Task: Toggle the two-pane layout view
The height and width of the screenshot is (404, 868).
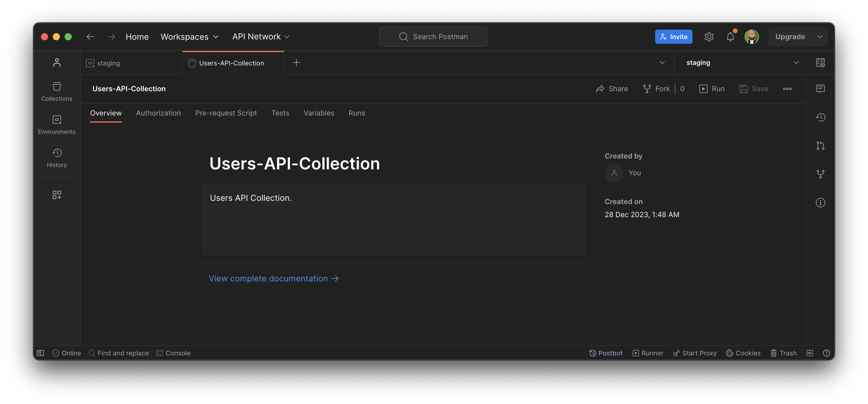Action: (x=810, y=353)
